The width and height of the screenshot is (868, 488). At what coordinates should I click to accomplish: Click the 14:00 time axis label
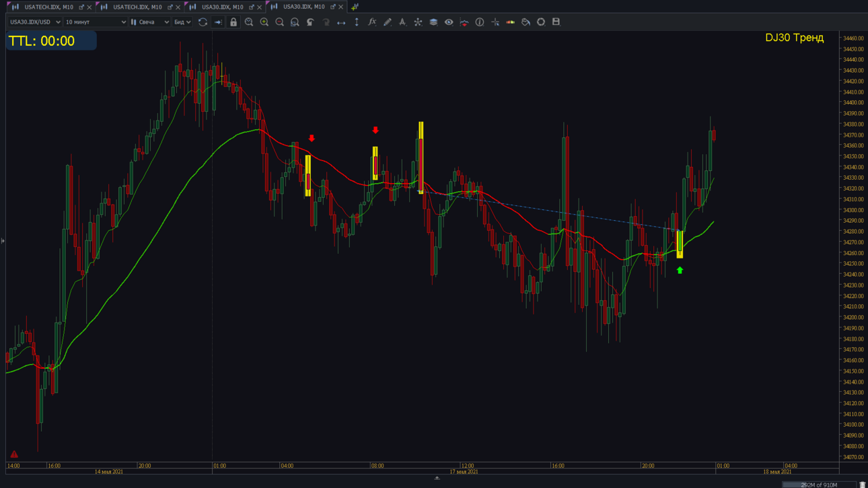point(13,466)
